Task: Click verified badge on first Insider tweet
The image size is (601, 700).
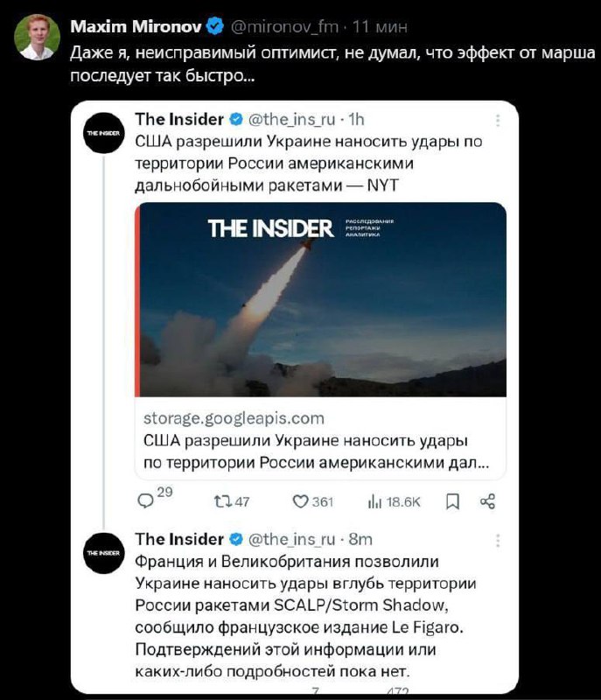Action: 236,119
